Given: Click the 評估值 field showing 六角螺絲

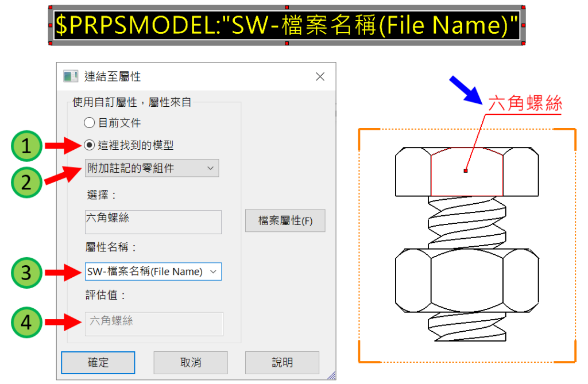Looking at the screenshot, I should point(154,324).
